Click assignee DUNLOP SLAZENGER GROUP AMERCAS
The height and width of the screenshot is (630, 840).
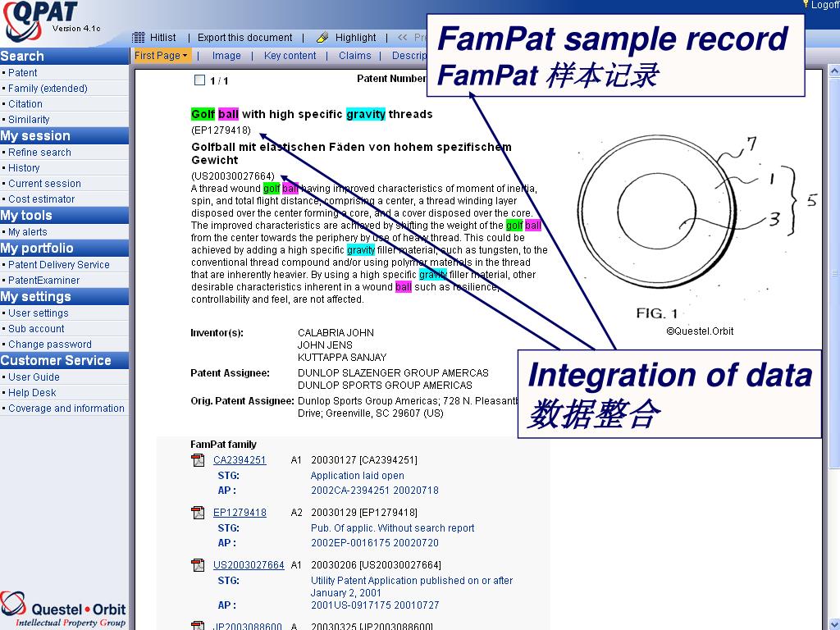point(393,373)
